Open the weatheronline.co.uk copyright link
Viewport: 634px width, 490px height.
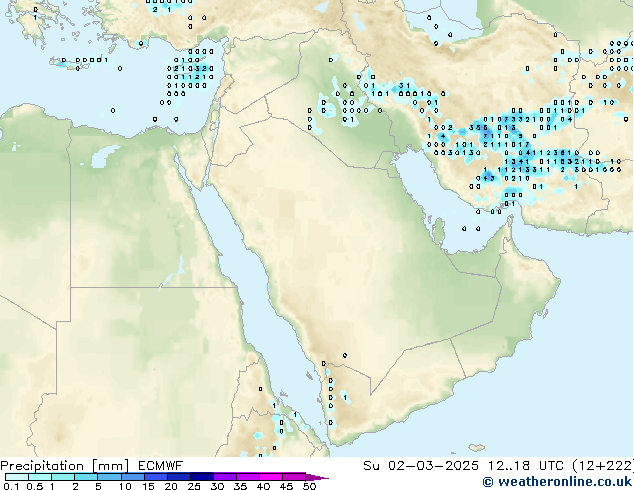coord(557,482)
